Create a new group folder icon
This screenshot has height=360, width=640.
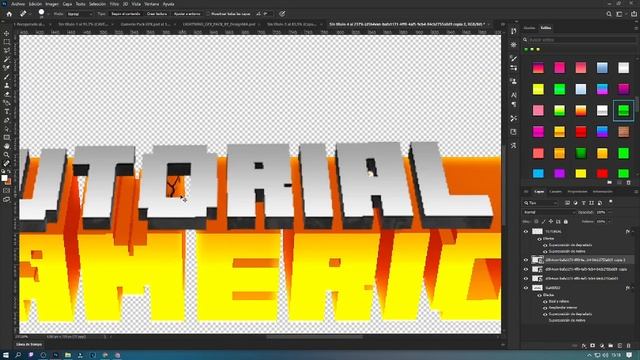pyautogui.click(x=611, y=346)
